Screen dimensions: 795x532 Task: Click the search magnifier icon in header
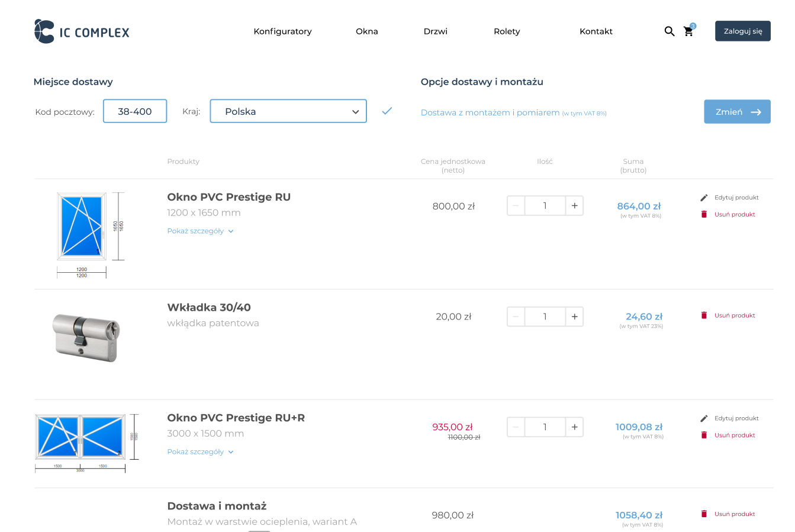point(669,31)
